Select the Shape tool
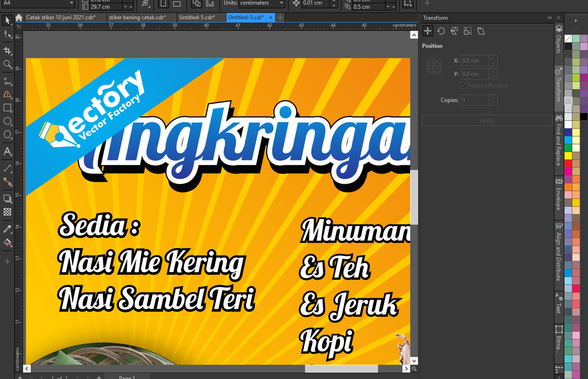Screen dimensions: 588x379 (7, 34)
